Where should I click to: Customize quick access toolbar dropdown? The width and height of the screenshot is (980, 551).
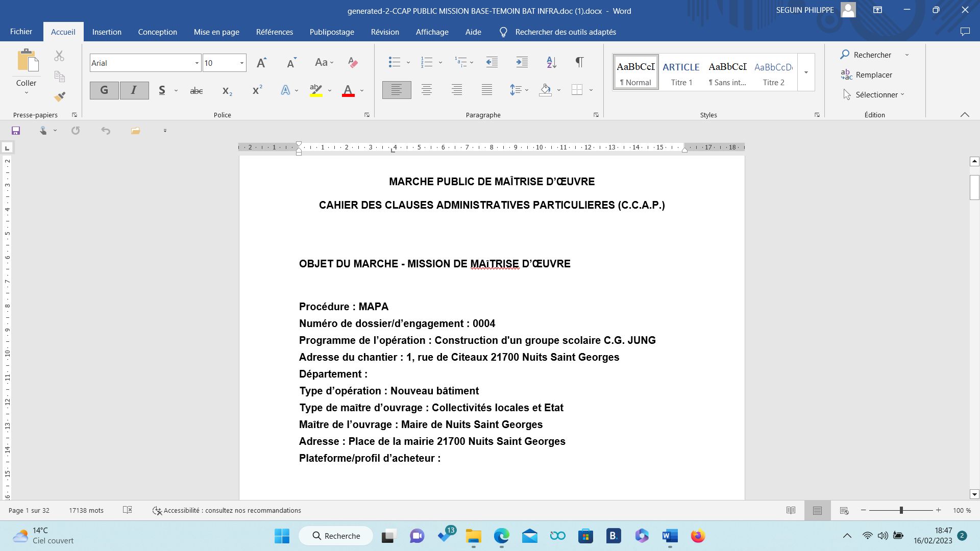165,131
